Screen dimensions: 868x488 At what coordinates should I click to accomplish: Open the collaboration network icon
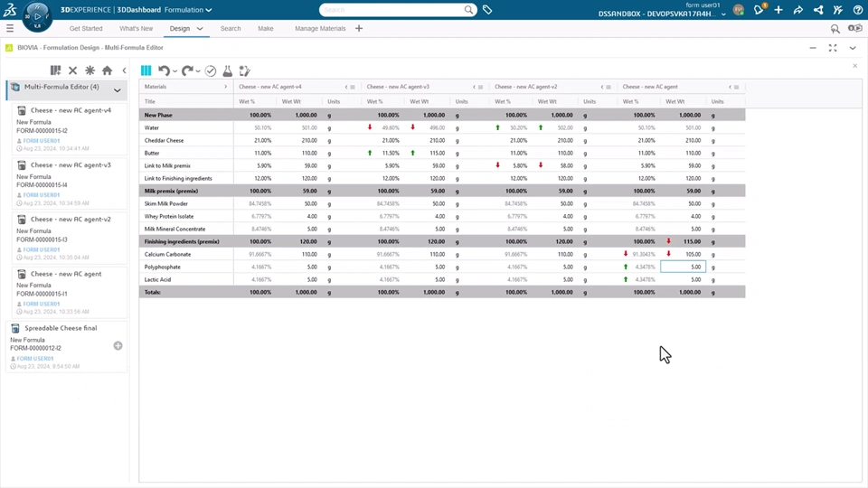click(818, 10)
